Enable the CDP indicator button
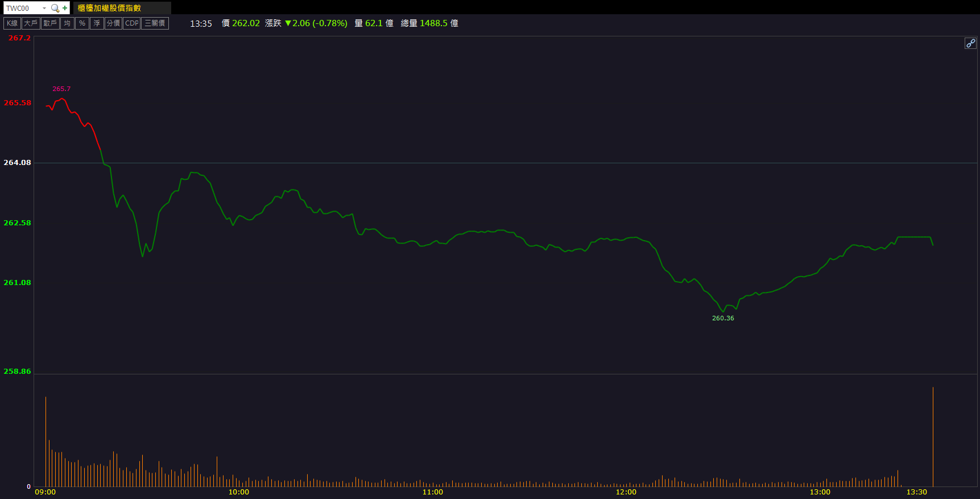 click(131, 23)
